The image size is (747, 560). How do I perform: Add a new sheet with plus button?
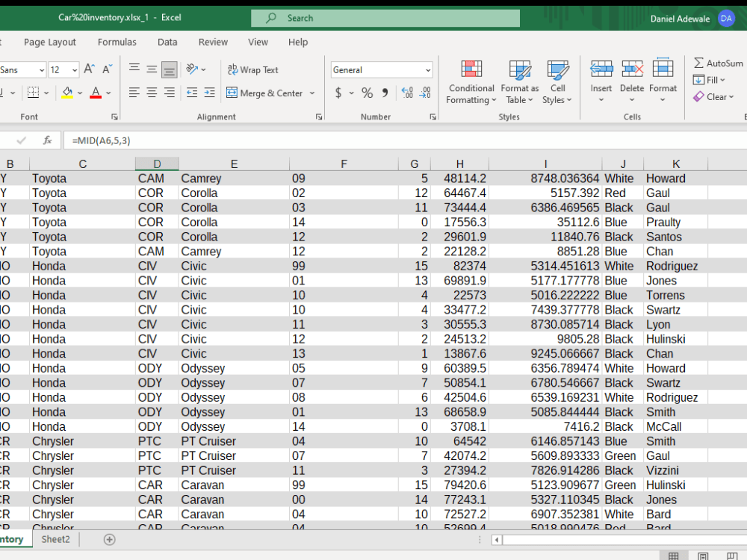[110, 540]
